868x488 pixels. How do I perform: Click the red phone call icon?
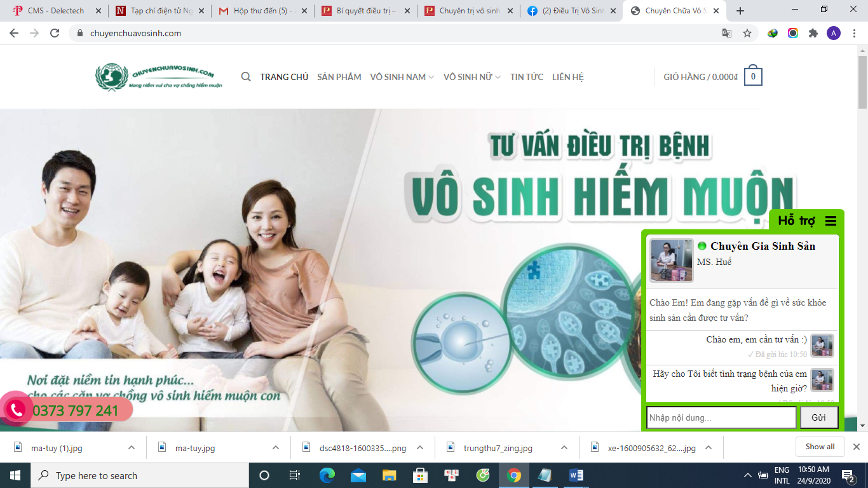click(x=14, y=410)
